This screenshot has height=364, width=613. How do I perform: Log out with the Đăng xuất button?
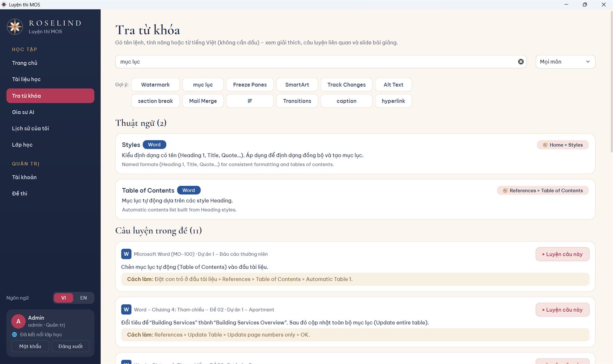tap(70, 346)
